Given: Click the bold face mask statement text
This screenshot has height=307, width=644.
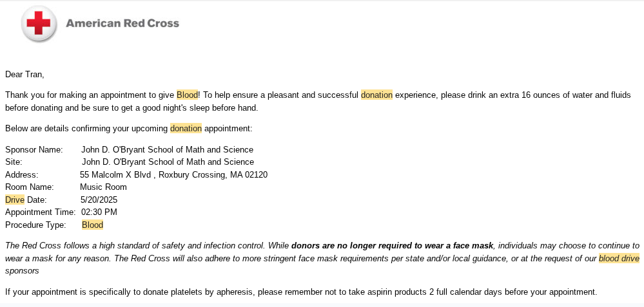Looking at the screenshot, I should (x=392, y=246).
